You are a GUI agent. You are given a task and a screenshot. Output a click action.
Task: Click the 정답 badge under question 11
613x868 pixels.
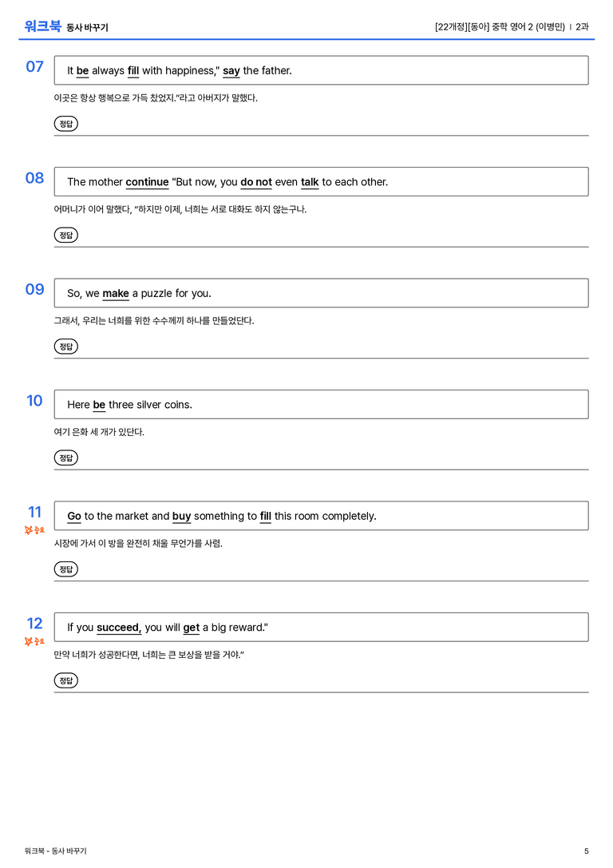(65, 569)
